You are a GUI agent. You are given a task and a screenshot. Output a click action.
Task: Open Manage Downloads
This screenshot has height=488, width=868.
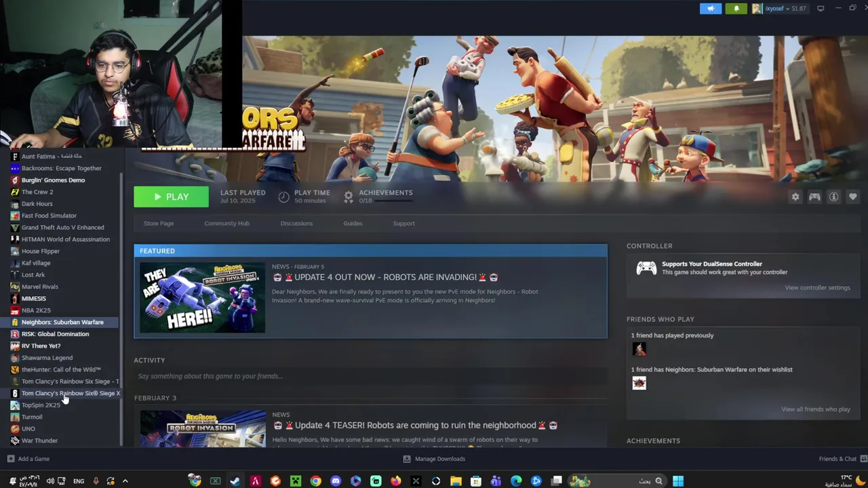click(x=434, y=459)
